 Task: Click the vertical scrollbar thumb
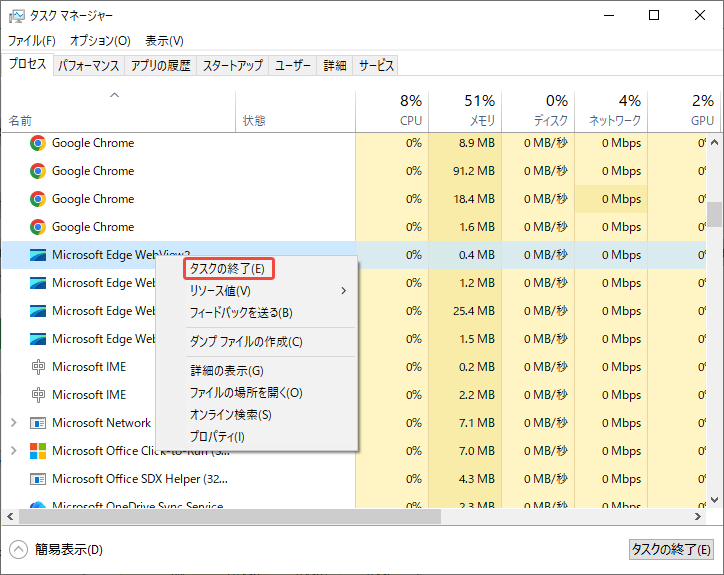point(714,214)
